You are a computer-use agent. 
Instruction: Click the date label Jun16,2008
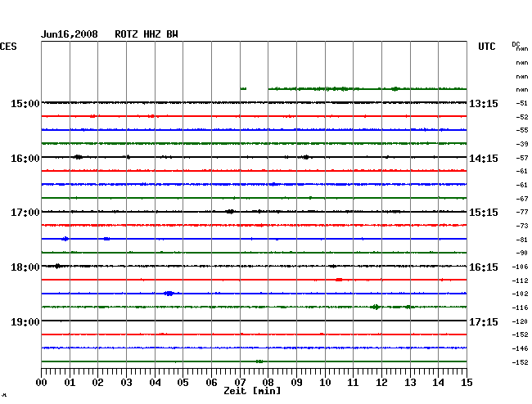pos(70,34)
